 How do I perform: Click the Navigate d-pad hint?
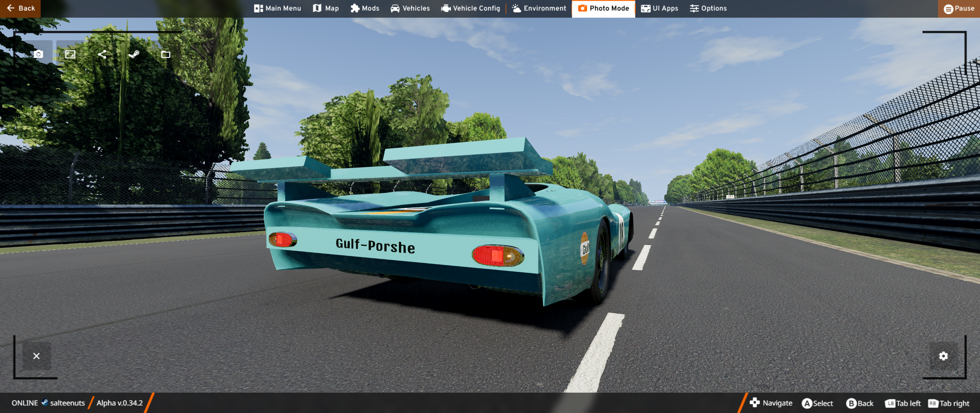771,403
